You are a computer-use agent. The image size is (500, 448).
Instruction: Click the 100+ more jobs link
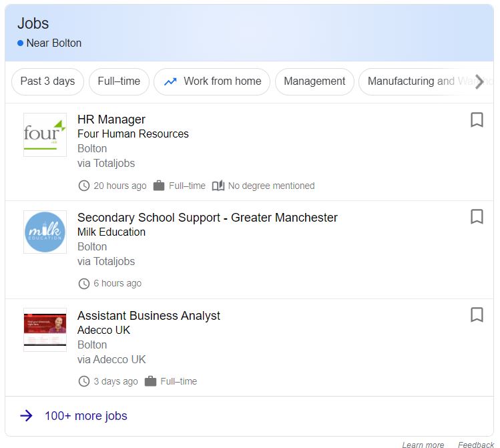86,416
